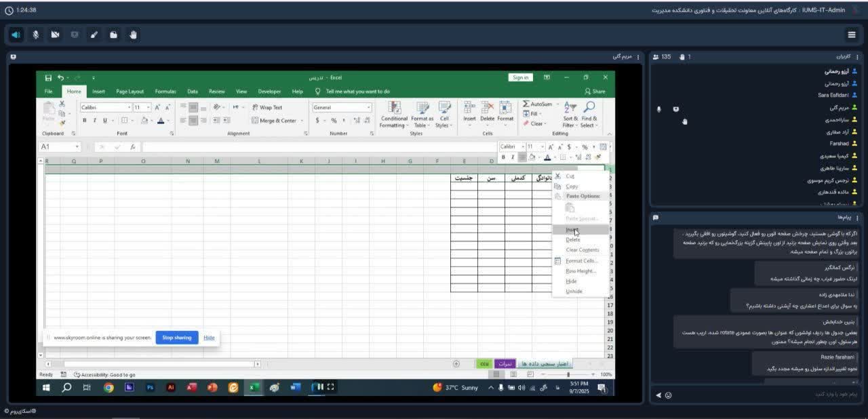Toggle the webcam button in Skyroom toolbar
The width and height of the screenshot is (868, 419).
click(x=55, y=35)
